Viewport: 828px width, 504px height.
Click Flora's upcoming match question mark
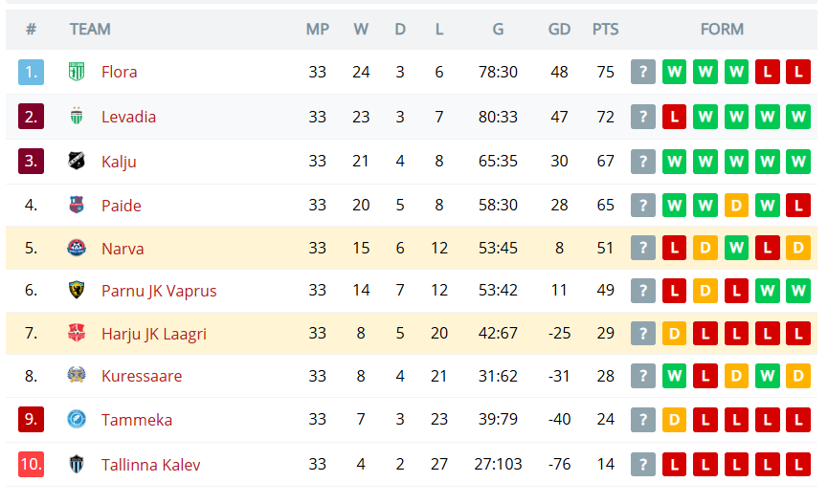(x=643, y=72)
